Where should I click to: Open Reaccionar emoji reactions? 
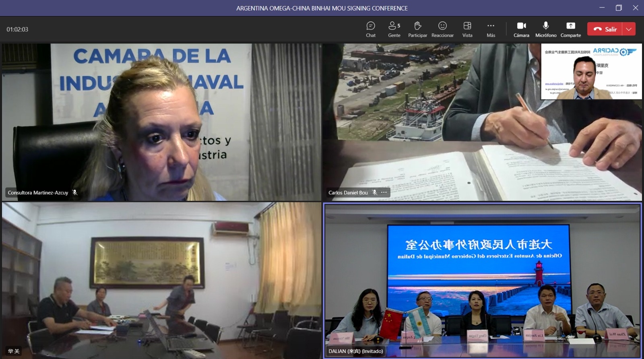(x=442, y=29)
